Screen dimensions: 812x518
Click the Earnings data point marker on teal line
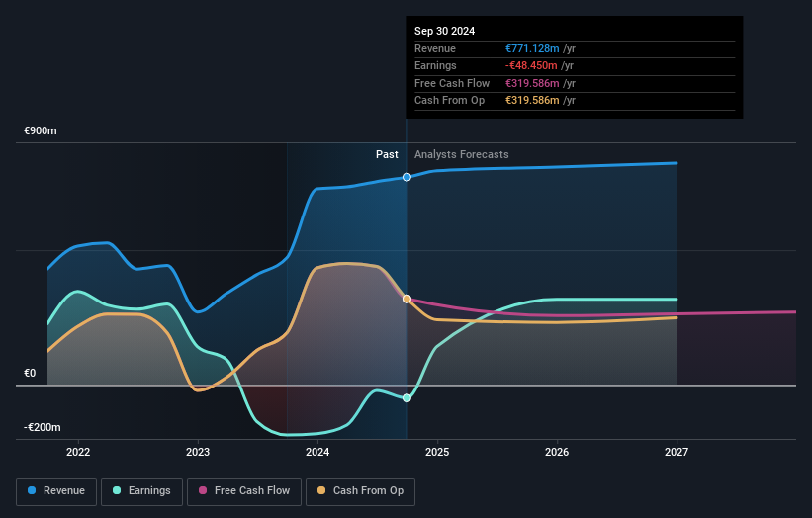click(407, 398)
